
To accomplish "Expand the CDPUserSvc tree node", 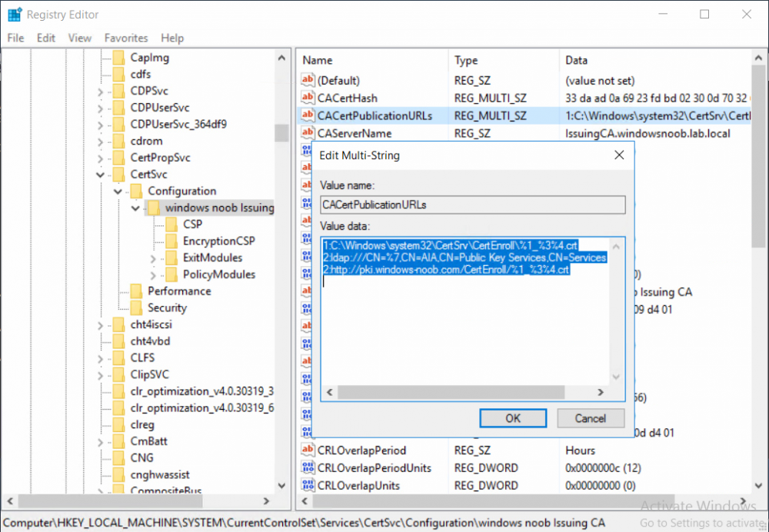I will 101,108.
